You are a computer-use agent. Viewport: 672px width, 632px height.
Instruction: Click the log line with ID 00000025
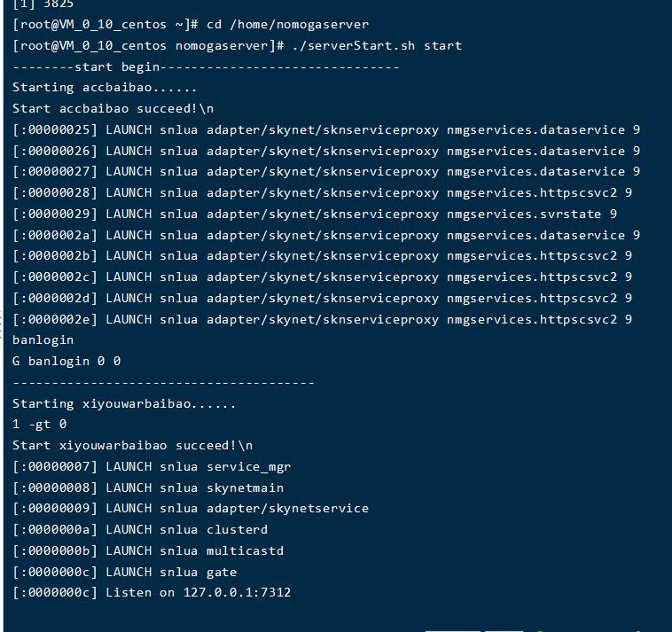(326, 129)
